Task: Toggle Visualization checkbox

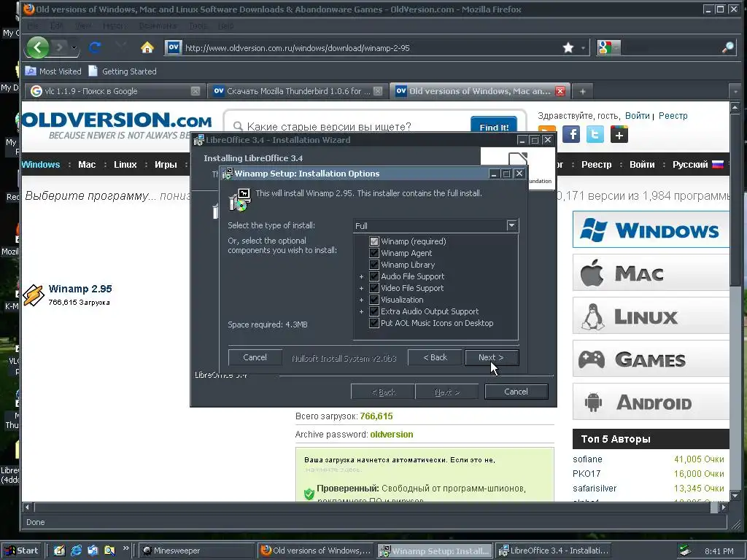Action: coord(374,300)
